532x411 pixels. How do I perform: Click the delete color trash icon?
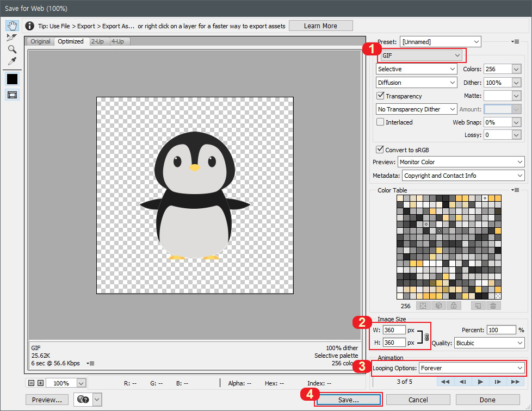pyautogui.click(x=493, y=306)
